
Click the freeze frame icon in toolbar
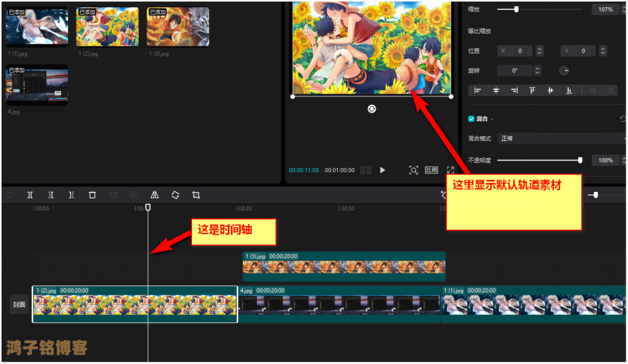tap(113, 195)
